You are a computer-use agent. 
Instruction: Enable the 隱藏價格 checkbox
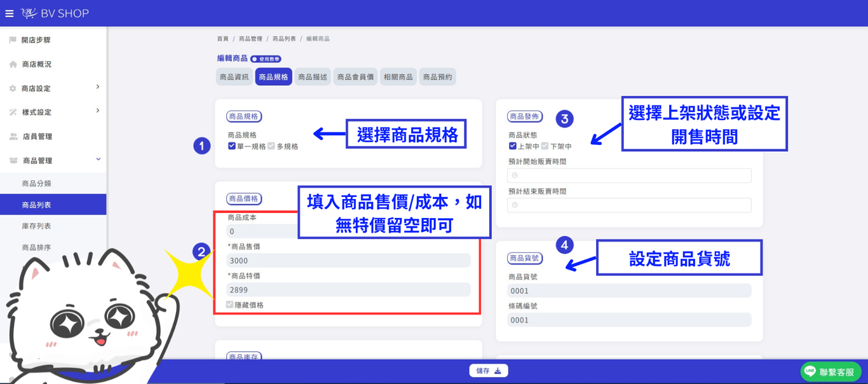point(230,305)
